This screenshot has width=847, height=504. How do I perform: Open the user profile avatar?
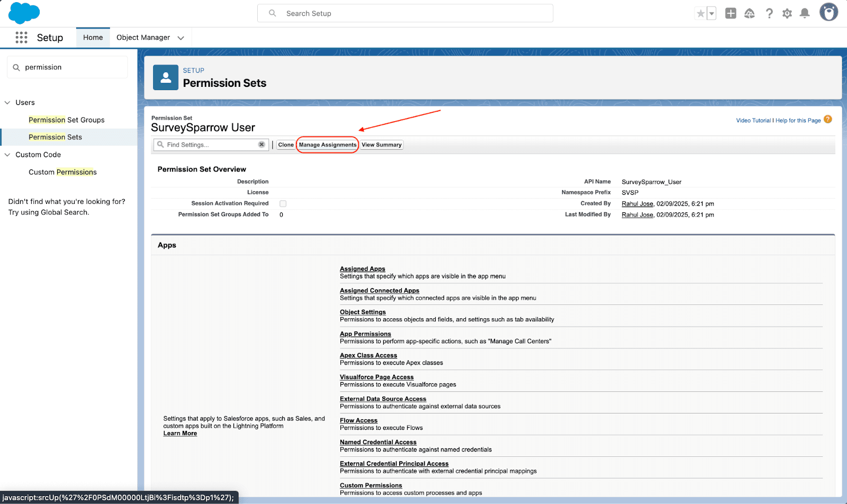(828, 13)
